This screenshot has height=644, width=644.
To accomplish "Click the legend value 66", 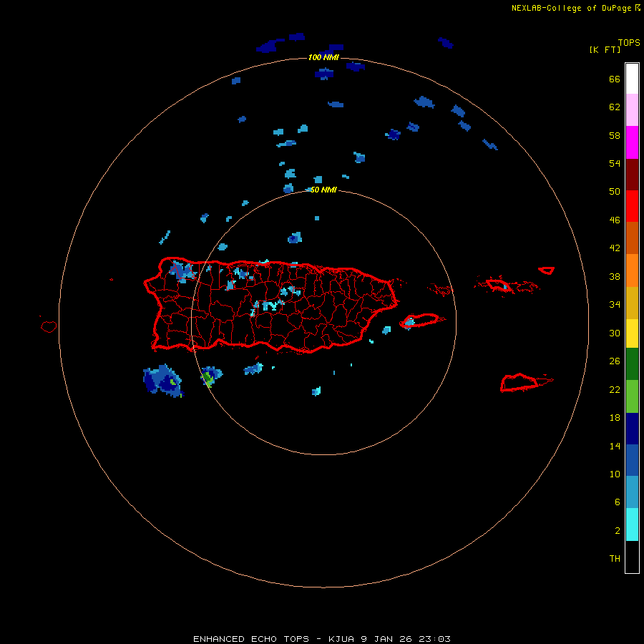I will coord(615,79).
